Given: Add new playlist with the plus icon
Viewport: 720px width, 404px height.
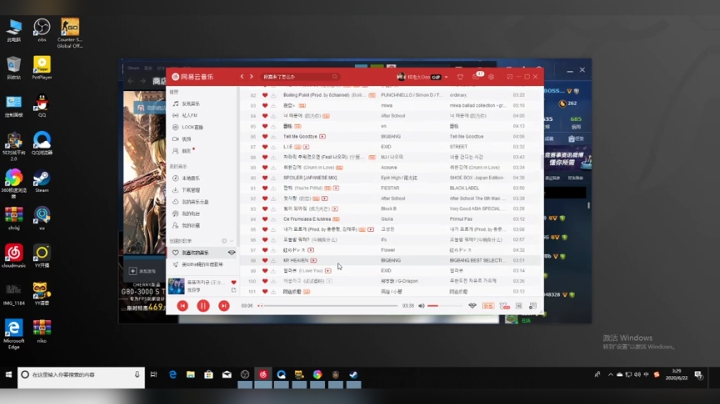Looking at the screenshot, I should (x=224, y=241).
